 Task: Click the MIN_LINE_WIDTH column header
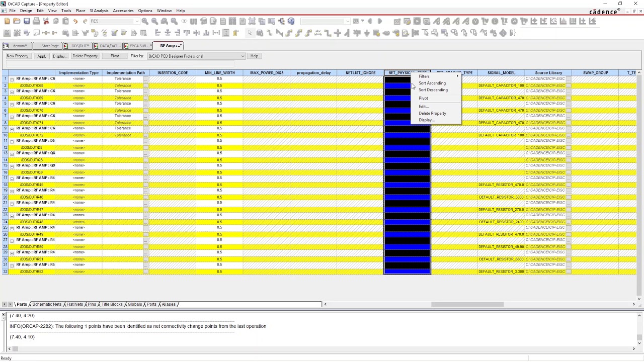(219, 73)
